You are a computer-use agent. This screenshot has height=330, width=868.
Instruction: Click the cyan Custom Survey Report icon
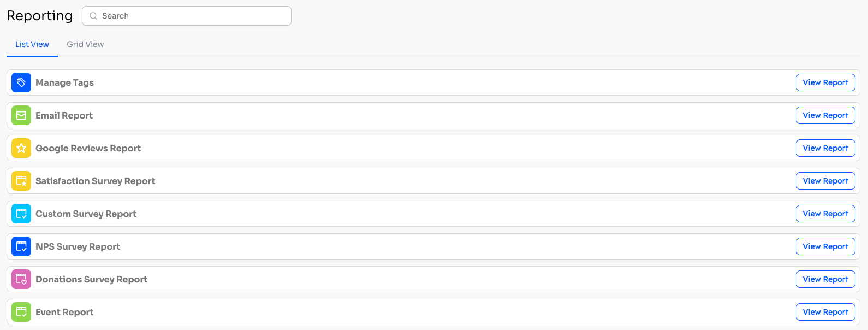pos(21,214)
